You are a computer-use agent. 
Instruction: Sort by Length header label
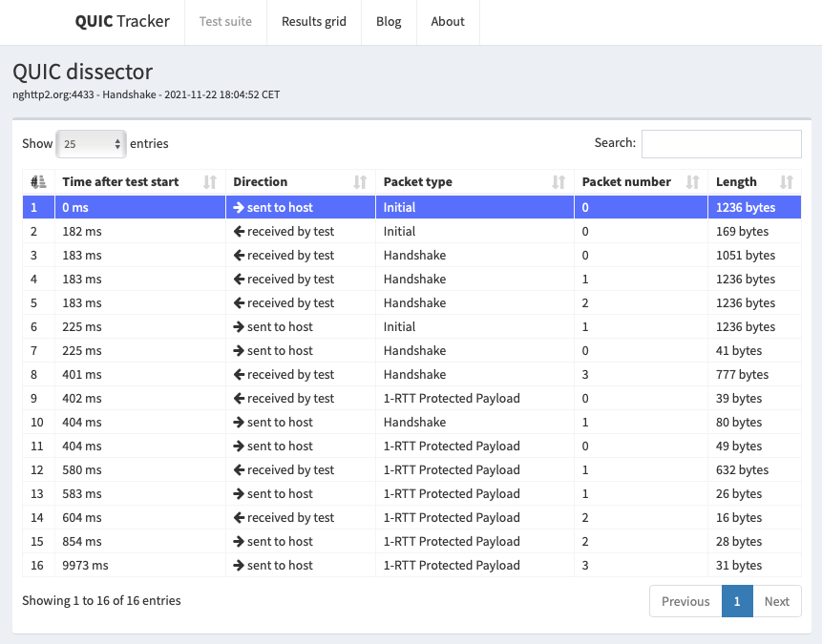736,182
